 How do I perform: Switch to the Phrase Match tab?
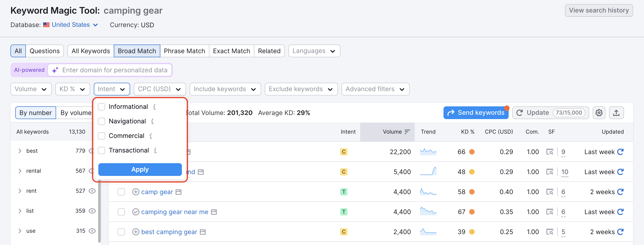point(184,51)
